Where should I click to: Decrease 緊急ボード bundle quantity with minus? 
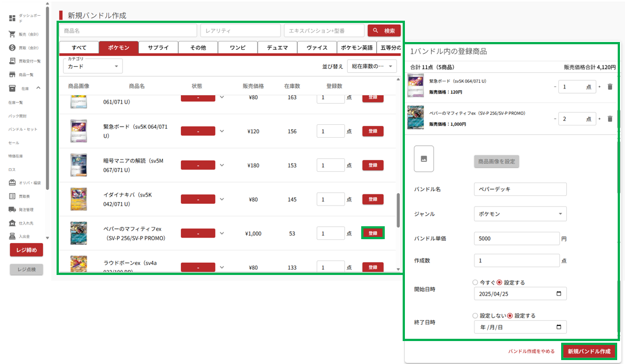[555, 86]
